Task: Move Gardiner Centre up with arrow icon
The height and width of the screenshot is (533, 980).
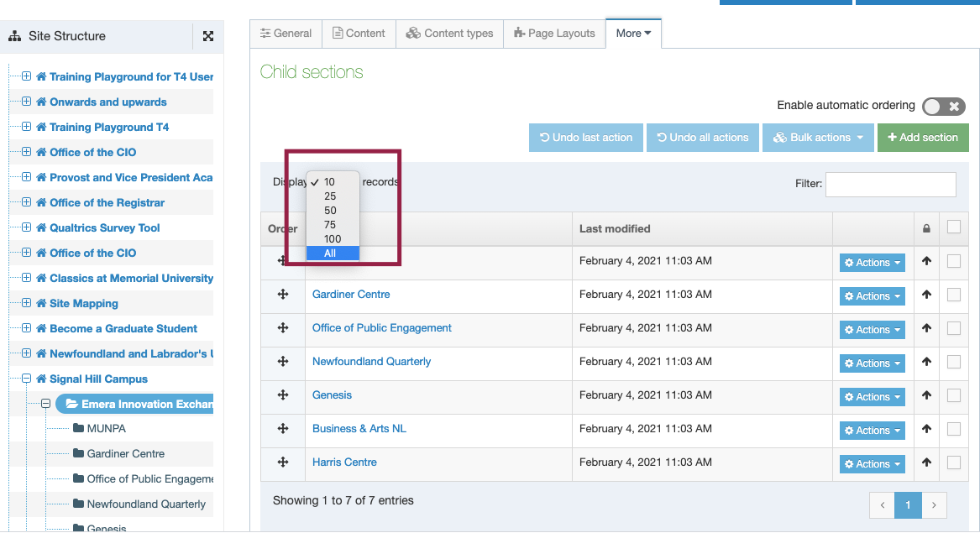Action: [926, 295]
